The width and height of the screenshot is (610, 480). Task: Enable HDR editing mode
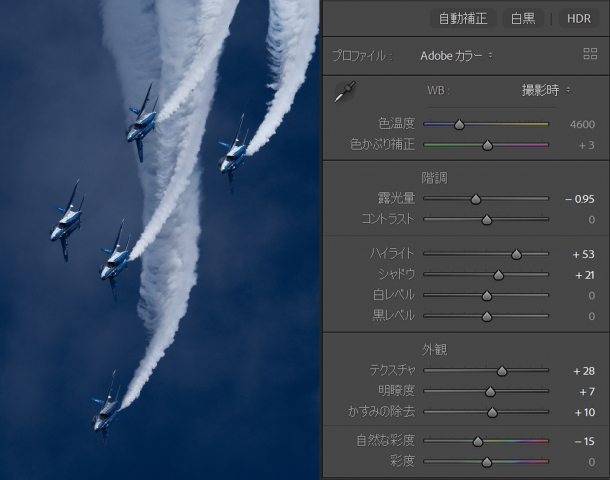(579, 18)
